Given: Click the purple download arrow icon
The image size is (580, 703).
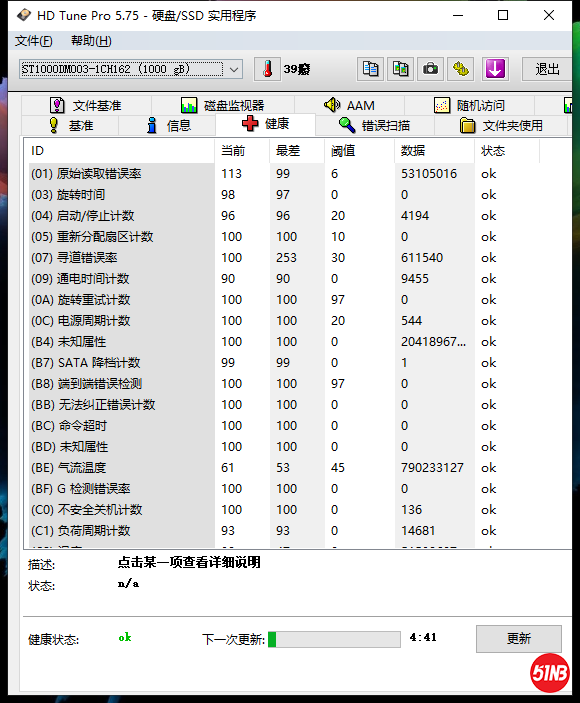Looking at the screenshot, I should point(495,69).
